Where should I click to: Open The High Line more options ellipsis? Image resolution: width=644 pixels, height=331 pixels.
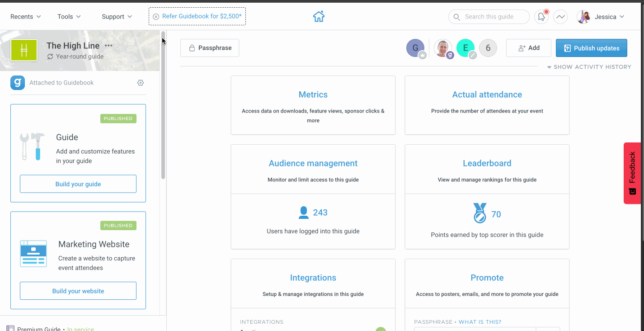pos(108,46)
